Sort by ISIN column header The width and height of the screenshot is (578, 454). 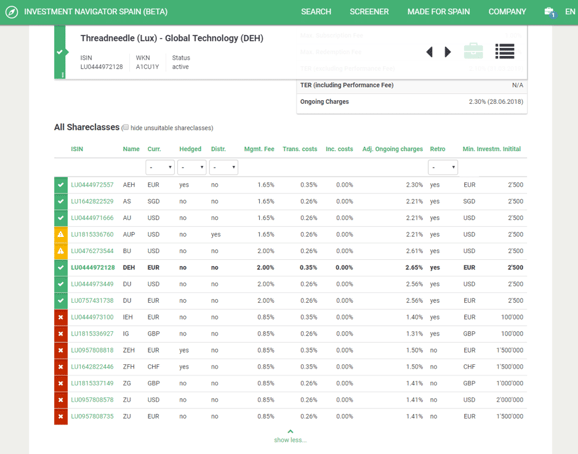click(x=77, y=149)
